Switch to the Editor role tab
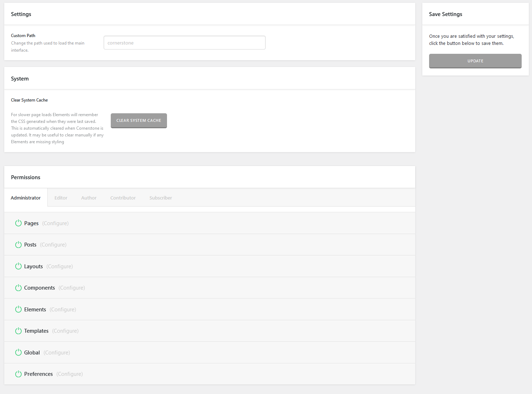Viewport: 532px width, 394px height. [61, 198]
